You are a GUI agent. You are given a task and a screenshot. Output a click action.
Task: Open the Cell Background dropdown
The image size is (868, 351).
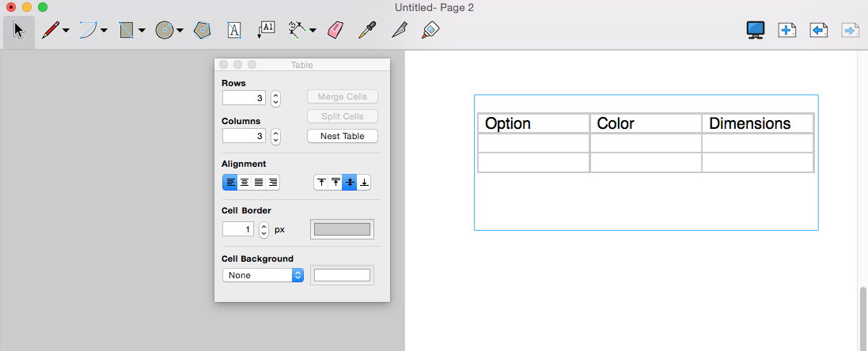coord(263,275)
